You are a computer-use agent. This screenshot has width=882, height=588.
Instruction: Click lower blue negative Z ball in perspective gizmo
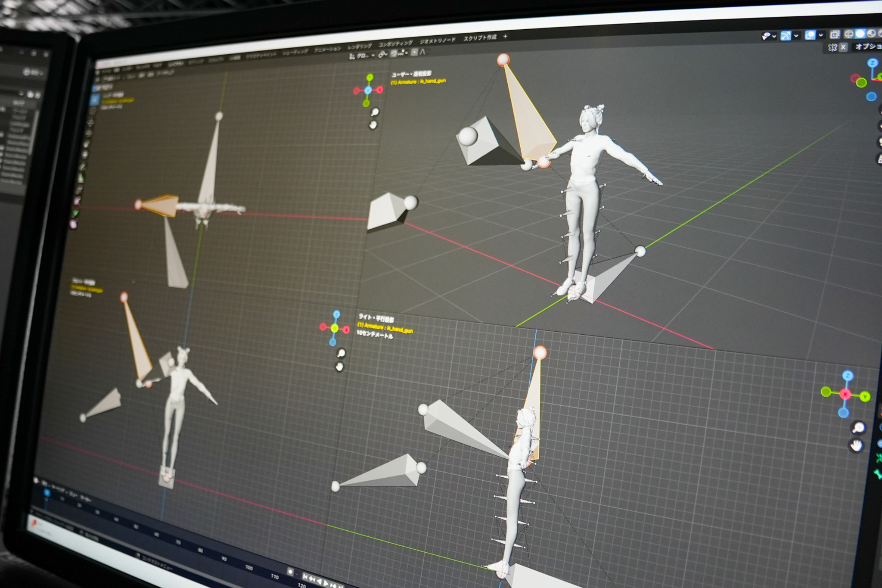871,96
